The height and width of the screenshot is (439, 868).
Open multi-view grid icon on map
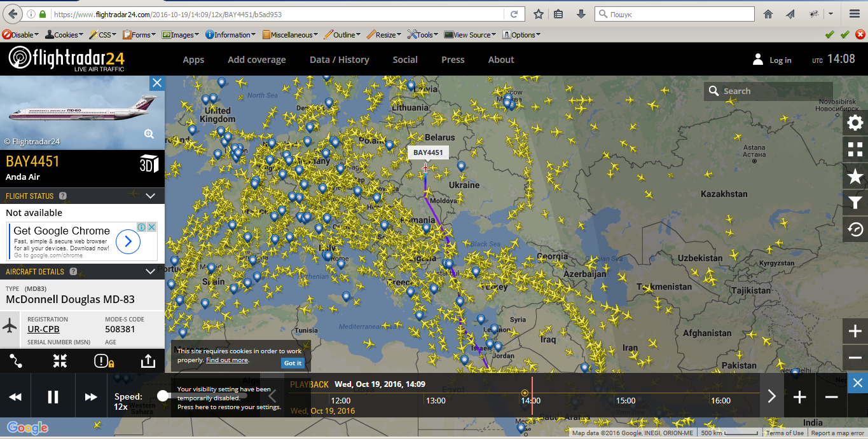tap(855, 149)
